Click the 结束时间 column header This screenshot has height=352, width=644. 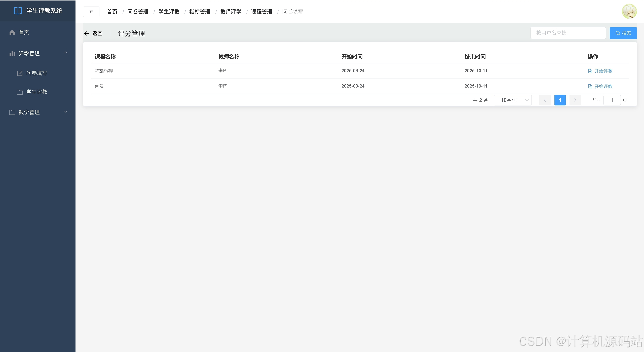coord(475,57)
